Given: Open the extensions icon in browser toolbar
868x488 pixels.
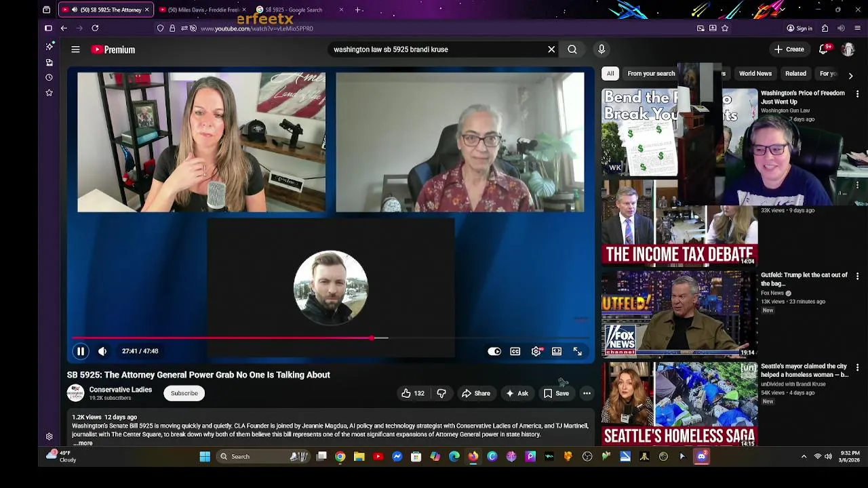Looking at the screenshot, I should click(x=825, y=28).
